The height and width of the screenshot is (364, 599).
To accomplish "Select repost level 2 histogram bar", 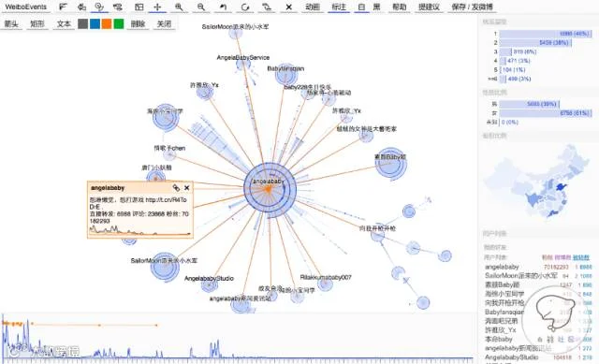I will coord(534,42).
